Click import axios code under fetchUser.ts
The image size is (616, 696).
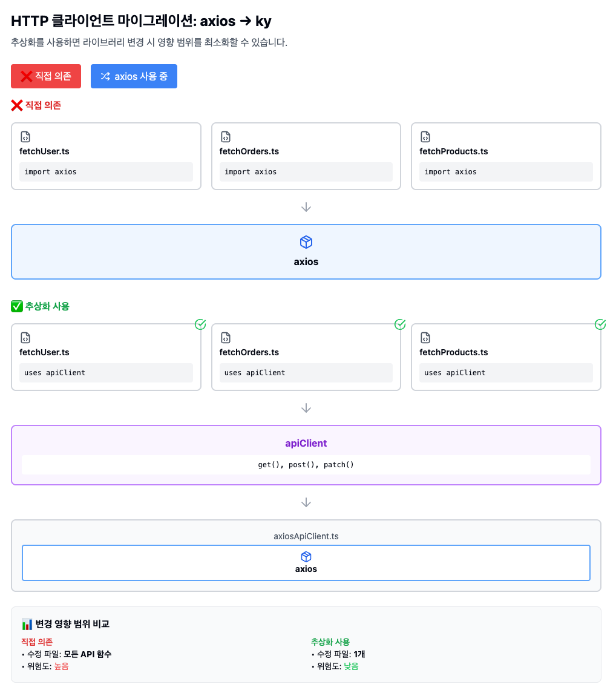(106, 172)
